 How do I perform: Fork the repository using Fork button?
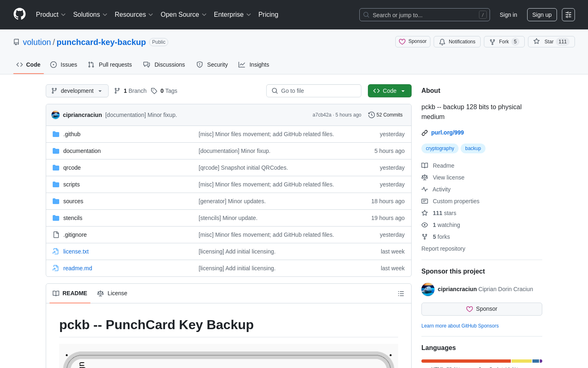(x=504, y=42)
